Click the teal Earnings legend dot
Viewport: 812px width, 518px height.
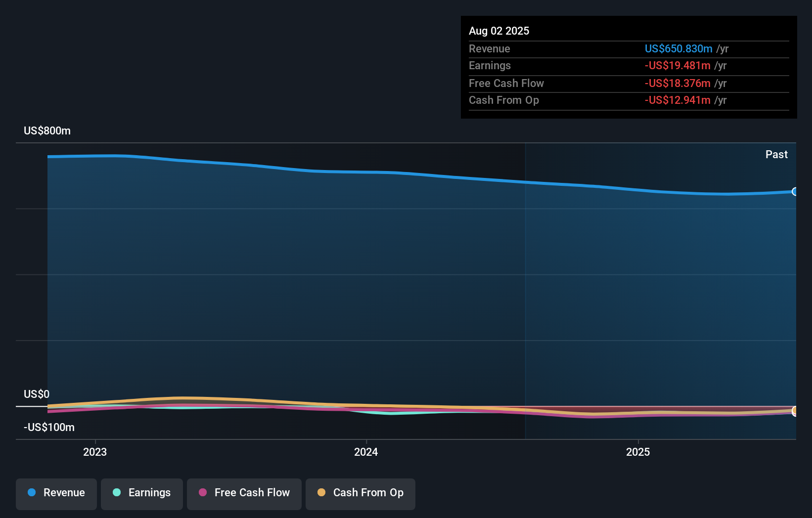(x=116, y=493)
